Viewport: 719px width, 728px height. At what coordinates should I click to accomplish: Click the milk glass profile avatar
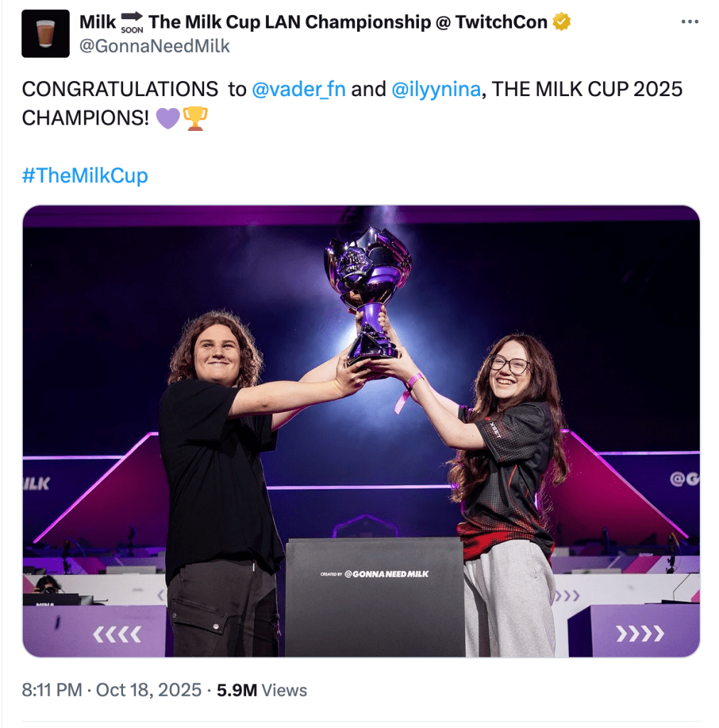[x=46, y=33]
